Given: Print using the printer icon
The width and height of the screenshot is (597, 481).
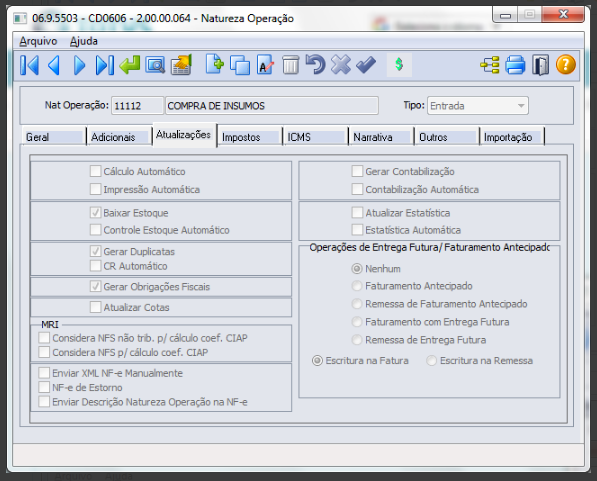Looking at the screenshot, I should pyautogui.click(x=515, y=65).
